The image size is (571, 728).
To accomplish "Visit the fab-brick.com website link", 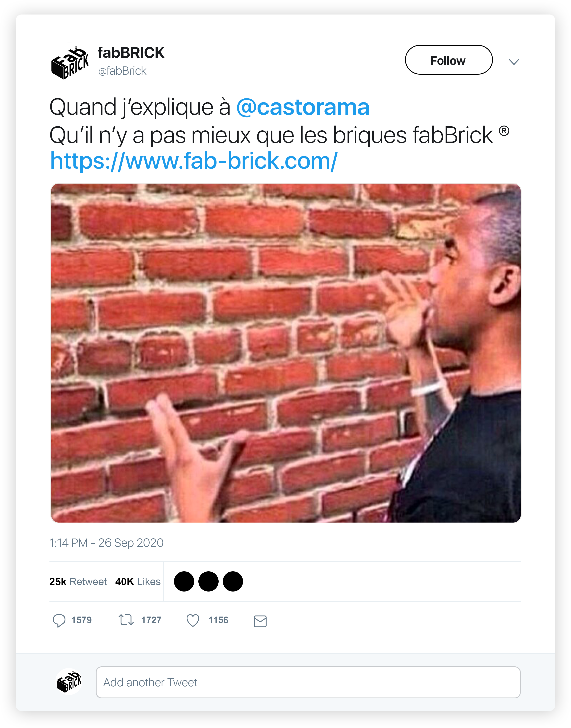I will click(194, 161).
